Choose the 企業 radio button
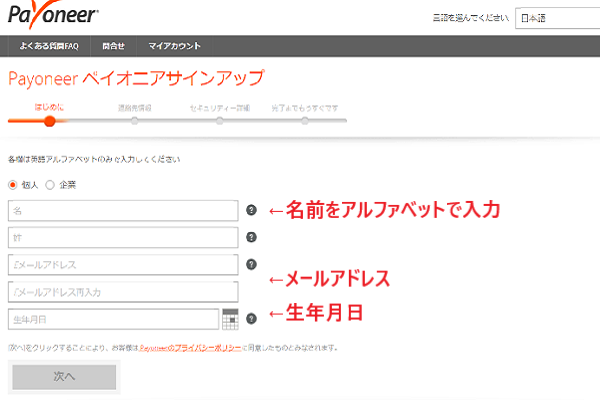The height and width of the screenshot is (400, 600). pos(50,185)
